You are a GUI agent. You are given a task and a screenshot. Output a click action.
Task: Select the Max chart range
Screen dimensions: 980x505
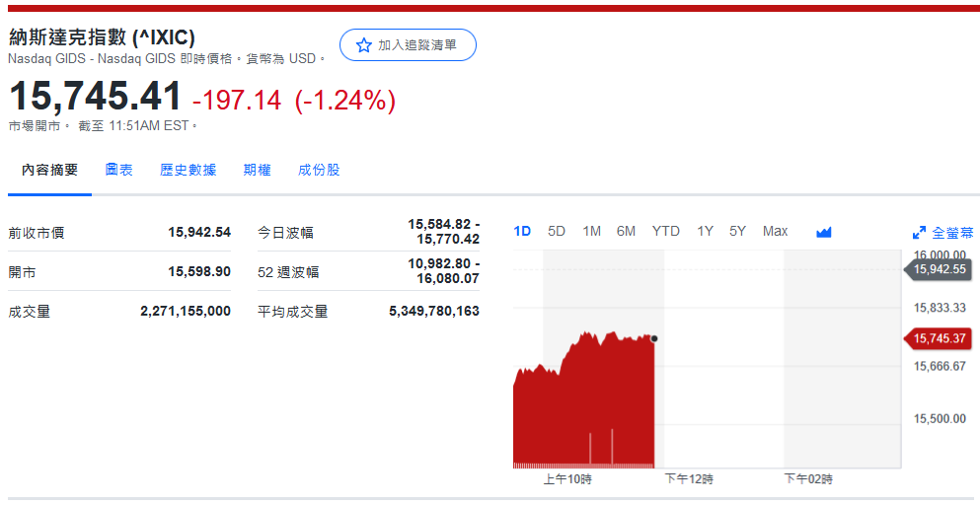point(775,231)
